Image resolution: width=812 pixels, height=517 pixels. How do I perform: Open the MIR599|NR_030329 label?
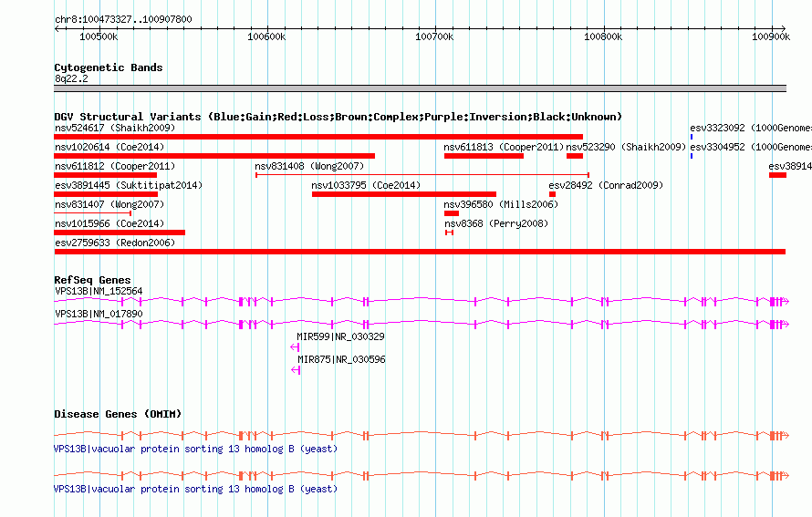click(340, 336)
